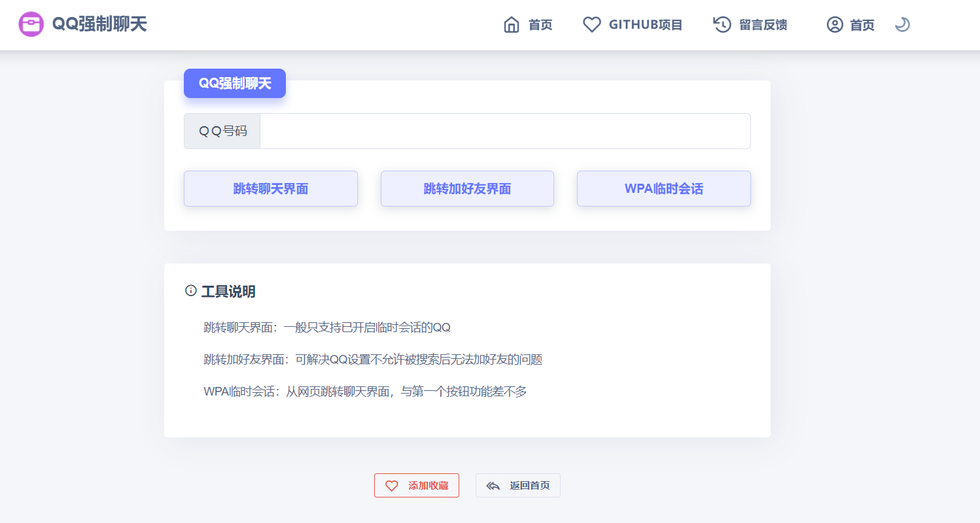Return home via the 返回首页 button
Screen dimensions: 980x523
point(517,485)
